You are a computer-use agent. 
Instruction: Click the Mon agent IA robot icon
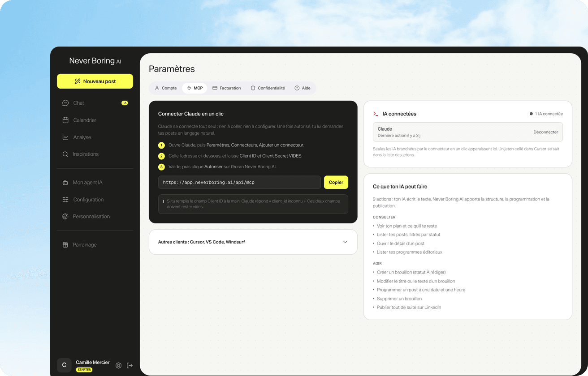pyautogui.click(x=65, y=183)
